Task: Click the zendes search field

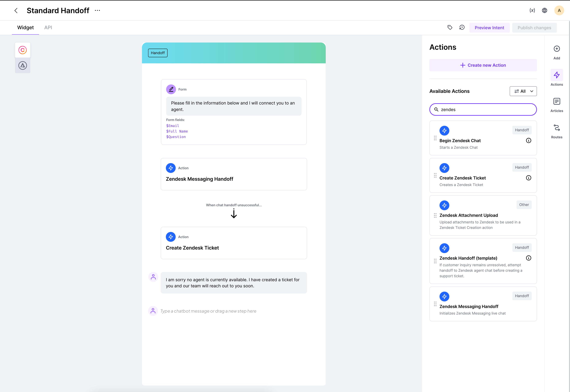Action: [483, 110]
